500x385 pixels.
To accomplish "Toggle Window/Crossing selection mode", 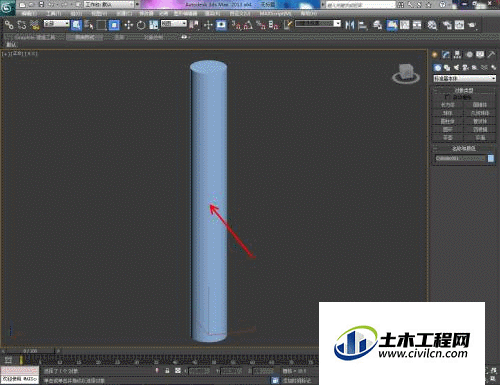I will [x=114, y=25].
